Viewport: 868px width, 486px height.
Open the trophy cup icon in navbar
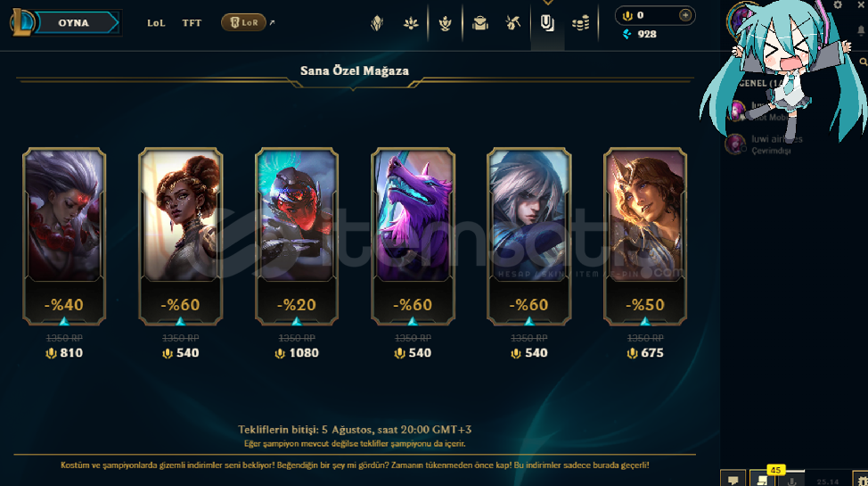point(445,22)
